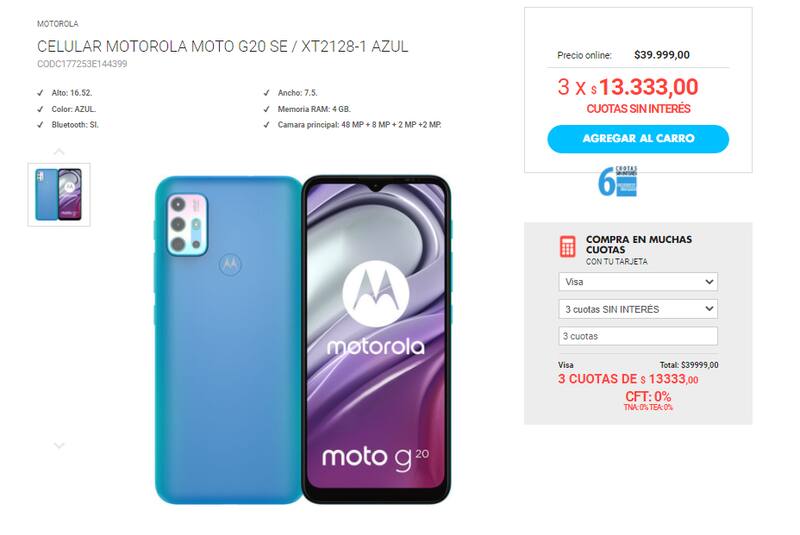Select the phone thumbnail preview image
Image resolution: width=800 pixels, height=535 pixels.
pos(59,195)
